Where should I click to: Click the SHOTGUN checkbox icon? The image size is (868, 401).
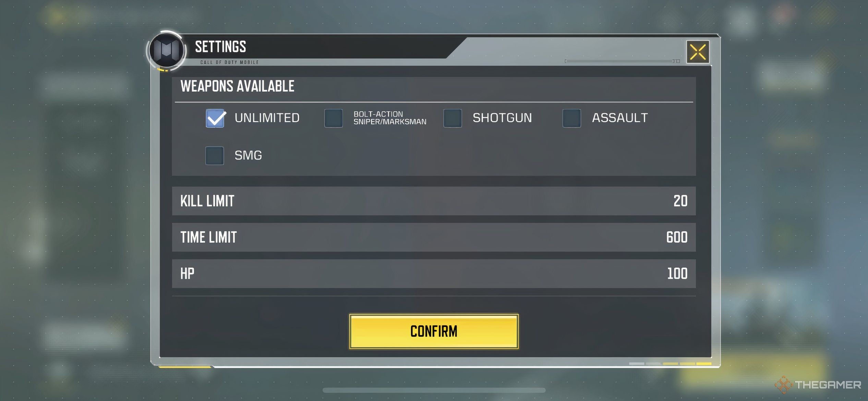point(452,117)
